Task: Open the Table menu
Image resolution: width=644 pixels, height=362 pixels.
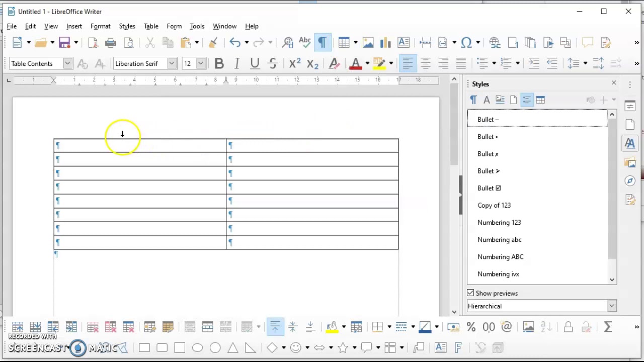Action: coord(151,26)
